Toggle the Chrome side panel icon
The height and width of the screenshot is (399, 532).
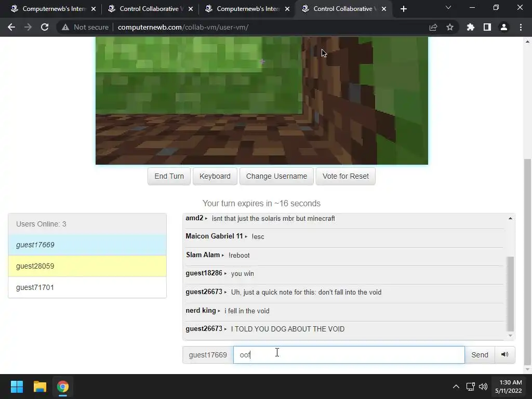[x=487, y=27]
